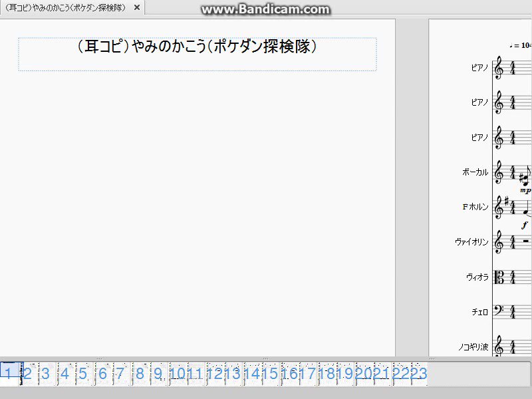Jump to page 11 in the navigator
Screen dimensions: 532x399
[x=195, y=373]
